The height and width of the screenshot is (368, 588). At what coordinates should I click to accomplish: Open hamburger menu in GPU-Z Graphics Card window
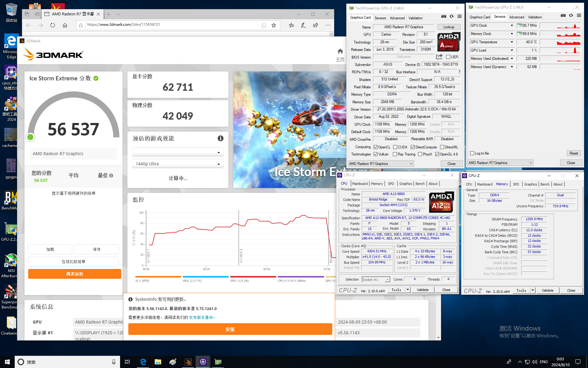click(459, 16)
